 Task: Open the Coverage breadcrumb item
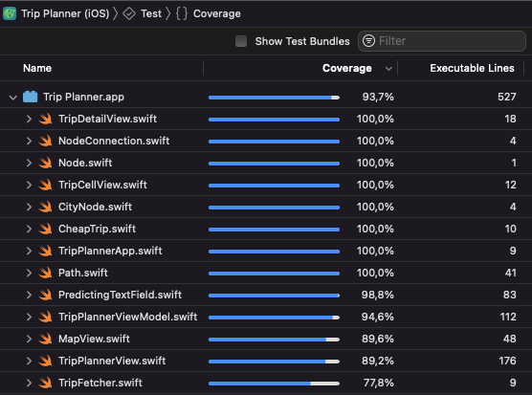(x=217, y=13)
